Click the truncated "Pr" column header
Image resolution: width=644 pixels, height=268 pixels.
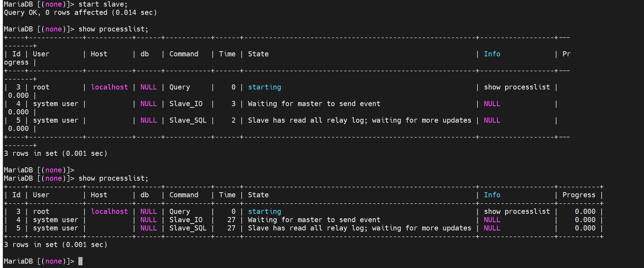[566, 54]
